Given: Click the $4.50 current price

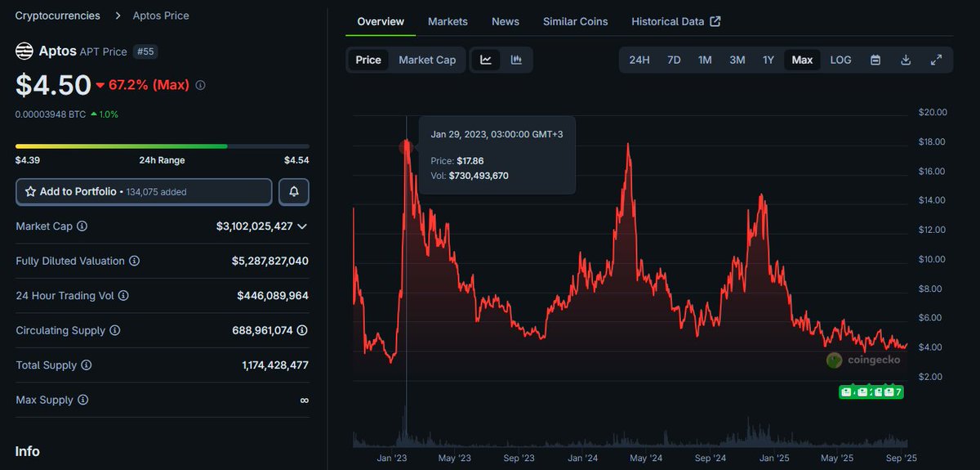Looking at the screenshot, I should pos(51,84).
